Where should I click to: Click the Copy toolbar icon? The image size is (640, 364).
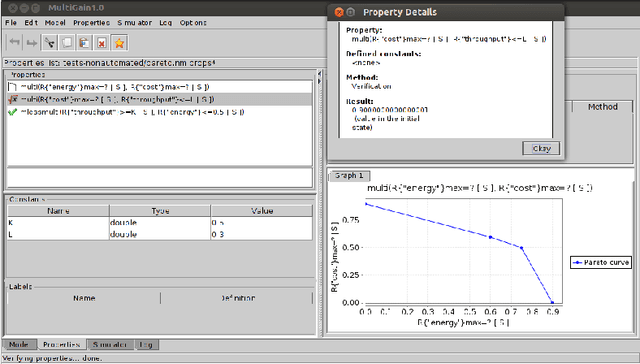(67, 42)
